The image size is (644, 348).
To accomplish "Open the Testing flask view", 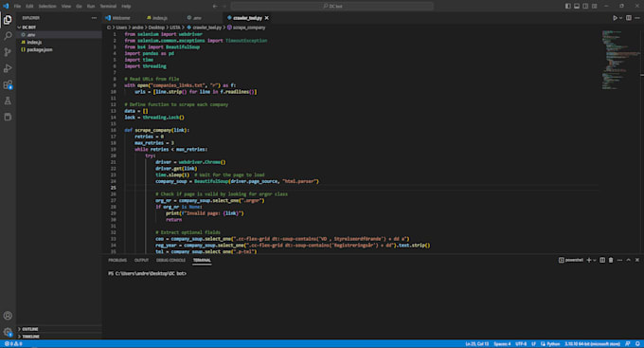I will pos(8,101).
